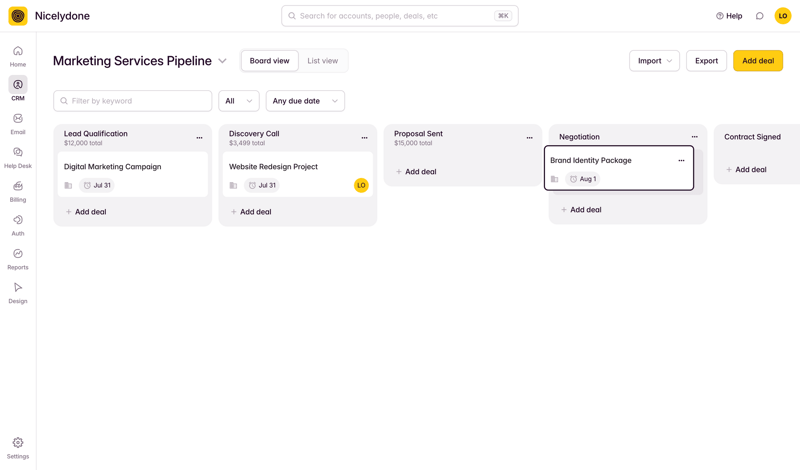The width and height of the screenshot is (800, 470).
Task: Open the Digital Marketing Campaign deal card
Action: point(133,175)
